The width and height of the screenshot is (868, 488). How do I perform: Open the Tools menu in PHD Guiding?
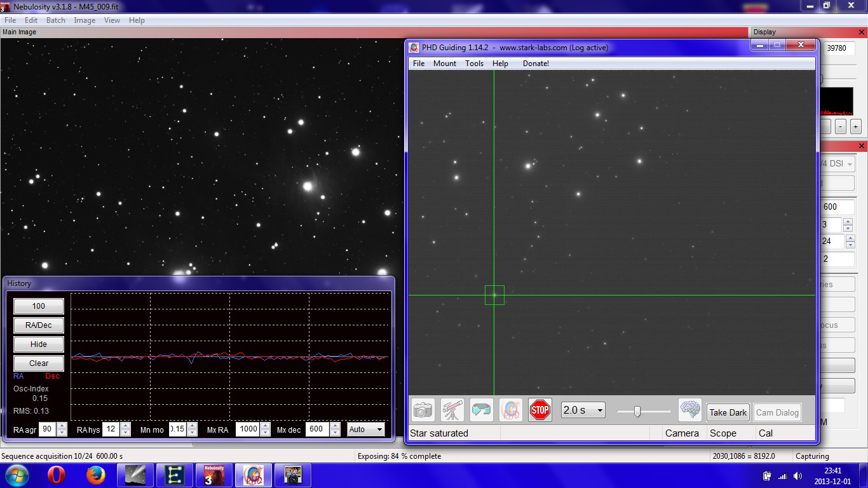(x=474, y=63)
